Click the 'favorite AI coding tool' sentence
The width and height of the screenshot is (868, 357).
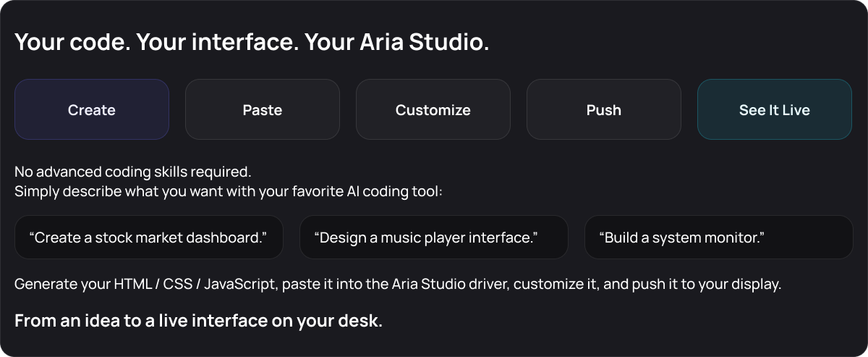coord(229,192)
